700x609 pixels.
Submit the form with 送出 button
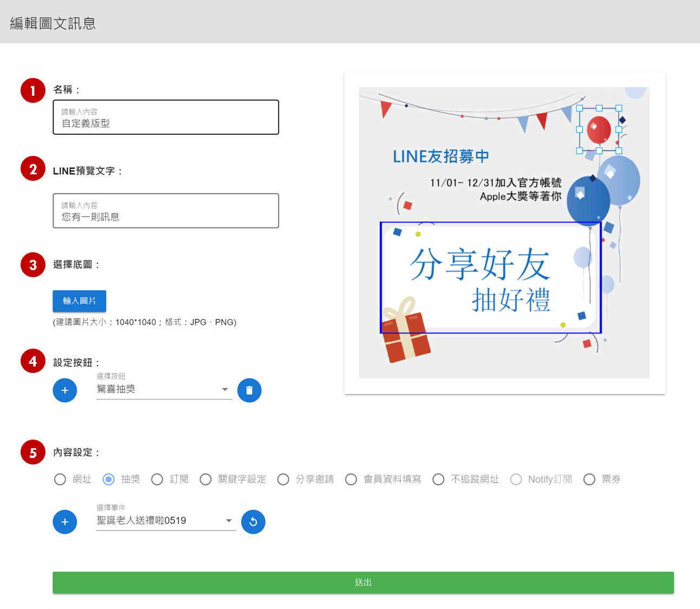click(362, 582)
